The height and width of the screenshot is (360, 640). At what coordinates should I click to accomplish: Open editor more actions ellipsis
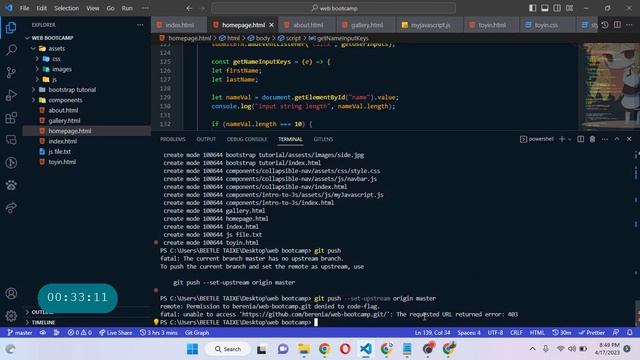[629, 25]
